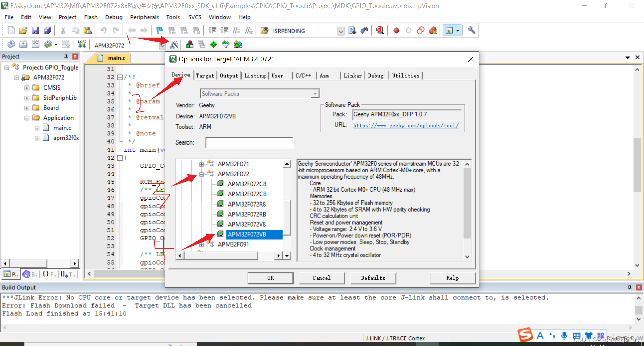Open the ISRPENDING find dropdown arrow
The width and height of the screenshot is (644, 346).
click(341, 31)
